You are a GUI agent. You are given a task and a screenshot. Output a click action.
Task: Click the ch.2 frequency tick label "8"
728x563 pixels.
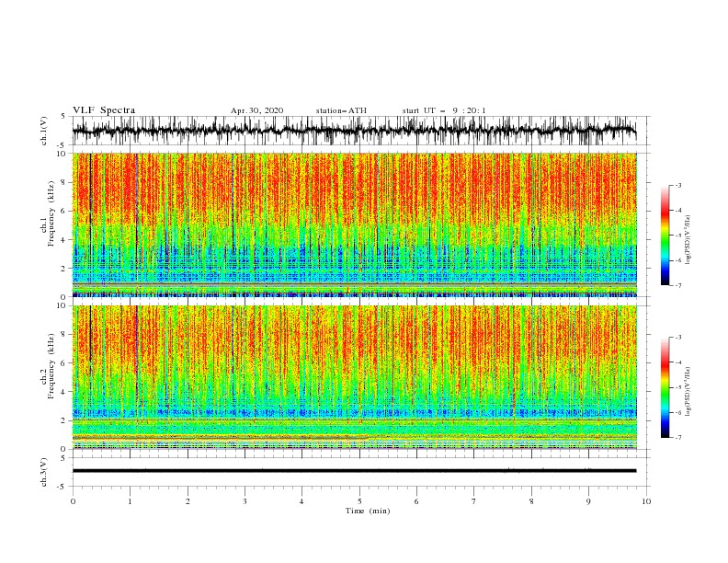point(63,335)
